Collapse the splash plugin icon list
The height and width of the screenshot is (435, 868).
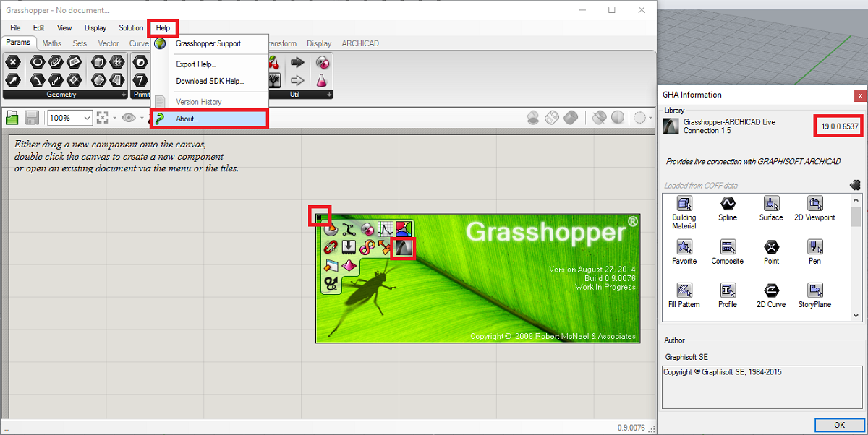[x=319, y=217]
